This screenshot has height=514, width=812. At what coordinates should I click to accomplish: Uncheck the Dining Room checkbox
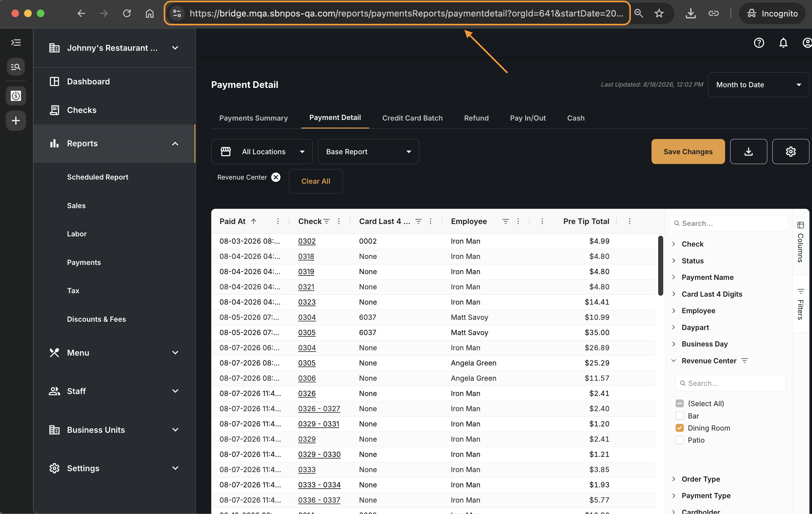[x=679, y=428]
